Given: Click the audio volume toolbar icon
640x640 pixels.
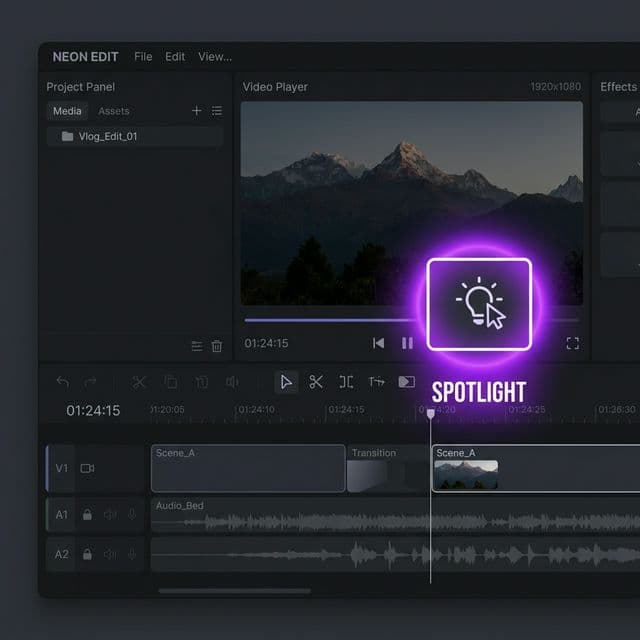Looking at the screenshot, I should tap(232, 382).
